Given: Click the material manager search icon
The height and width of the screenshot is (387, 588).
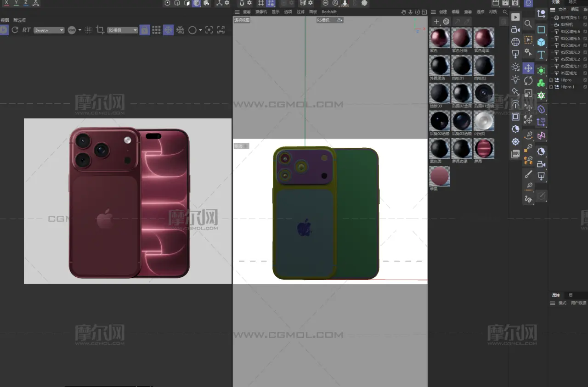Looking at the screenshot, I should [x=505, y=12].
